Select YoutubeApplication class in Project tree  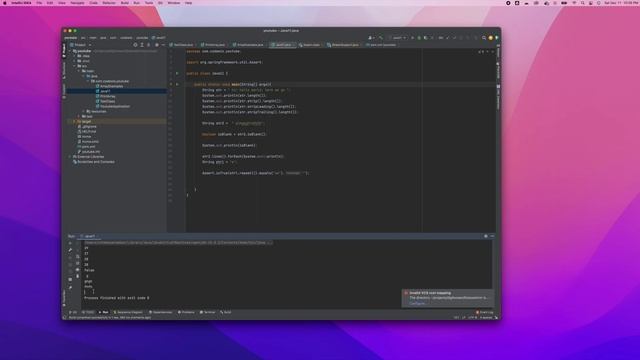click(115, 106)
